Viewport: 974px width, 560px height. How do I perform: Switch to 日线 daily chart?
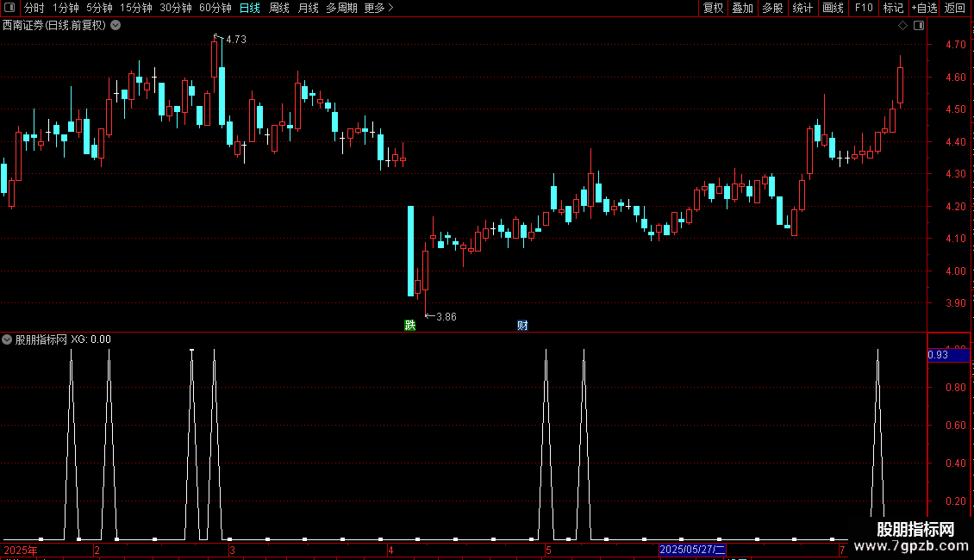250,8
